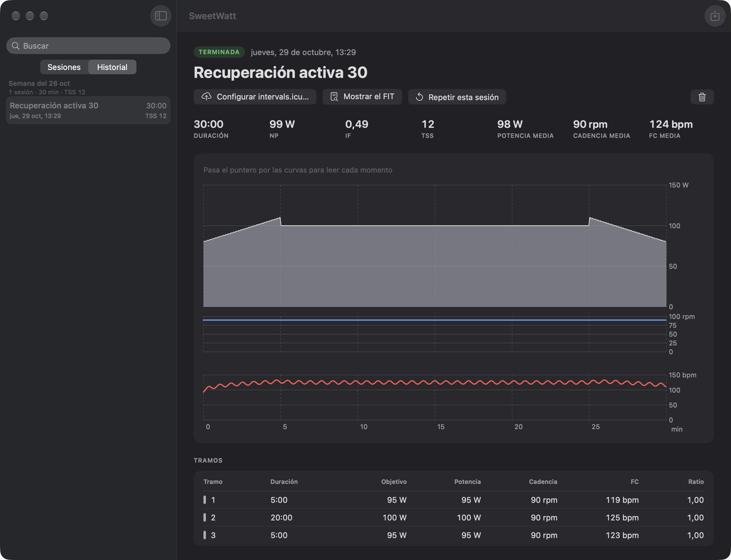Click the session date jueves, 29 de octubre
This screenshot has width=731, height=560.
pos(303,52)
